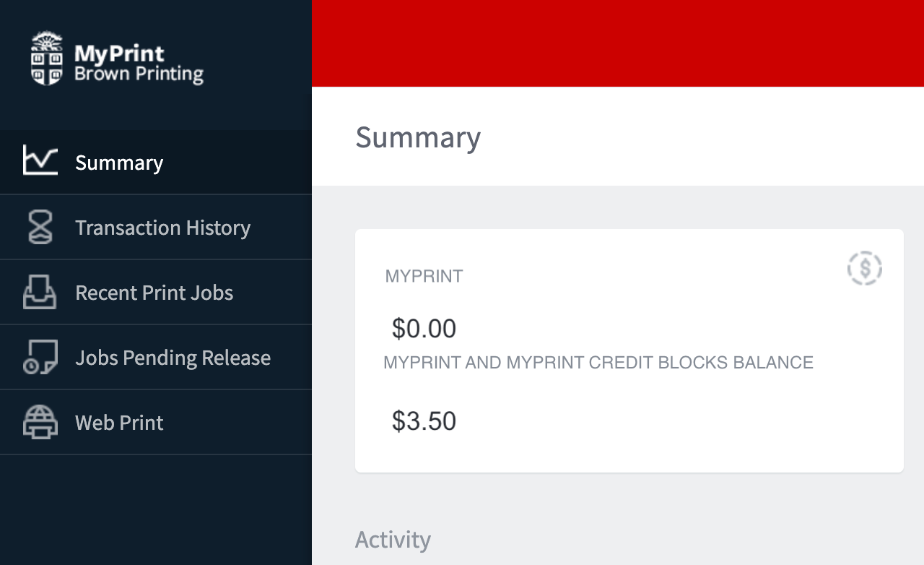Open the Summary menu item label
Image resolution: width=924 pixels, height=565 pixels.
(x=119, y=163)
